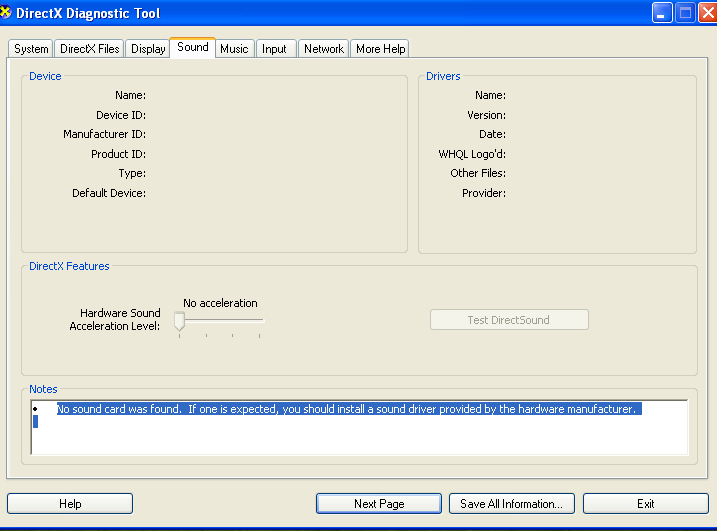Exit the diagnostic tool
This screenshot has height=531, width=717.
point(646,504)
